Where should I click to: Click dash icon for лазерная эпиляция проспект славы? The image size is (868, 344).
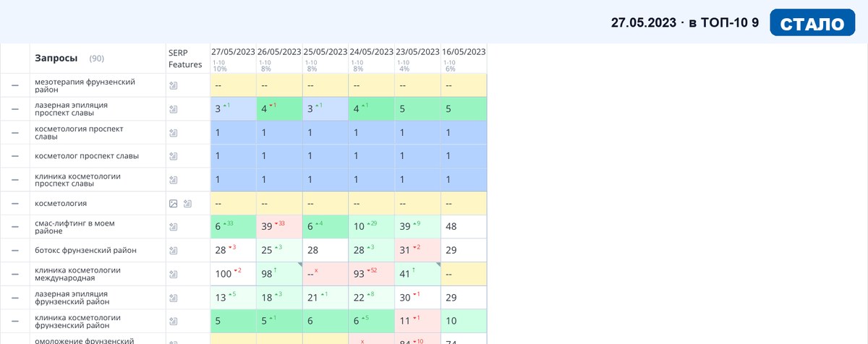14,110
